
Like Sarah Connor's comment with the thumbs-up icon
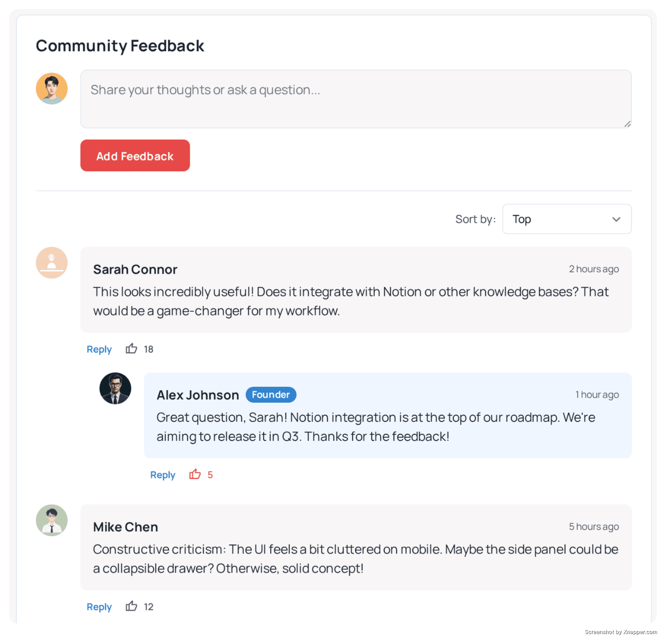(132, 349)
